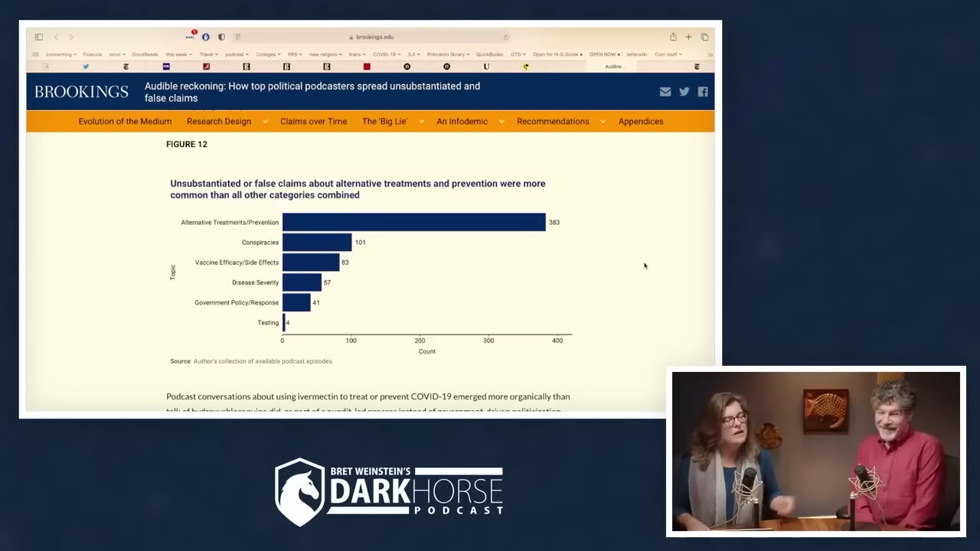Switch to the first New York Times tab
This screenshot has width=980, height=551.
coord(126,67)
